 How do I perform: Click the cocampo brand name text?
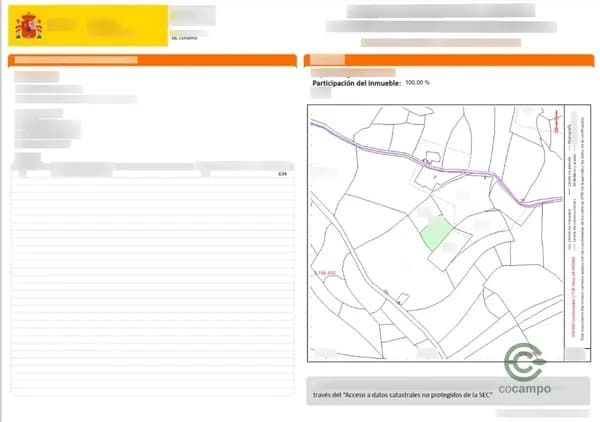click(526, 389)
